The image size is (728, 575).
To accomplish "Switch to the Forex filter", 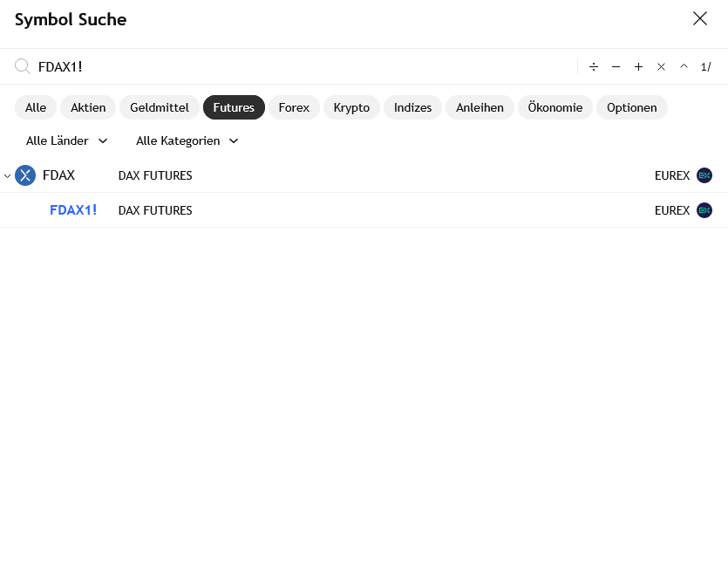I will (x=294, y=107).
